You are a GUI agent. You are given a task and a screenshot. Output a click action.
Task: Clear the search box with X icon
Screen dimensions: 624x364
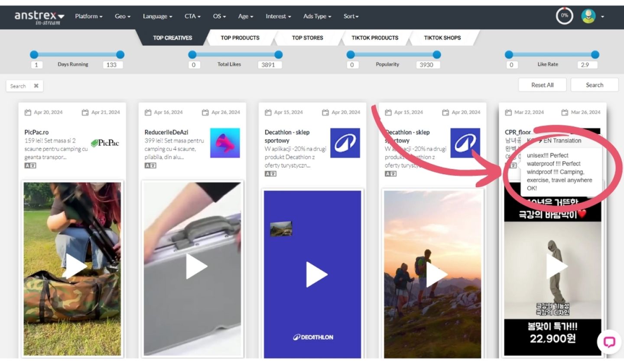coord(36,86)
